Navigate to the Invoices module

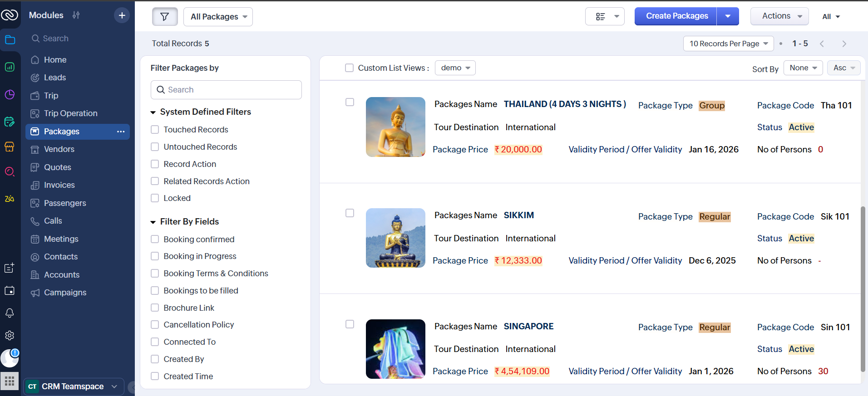(59, 185)
